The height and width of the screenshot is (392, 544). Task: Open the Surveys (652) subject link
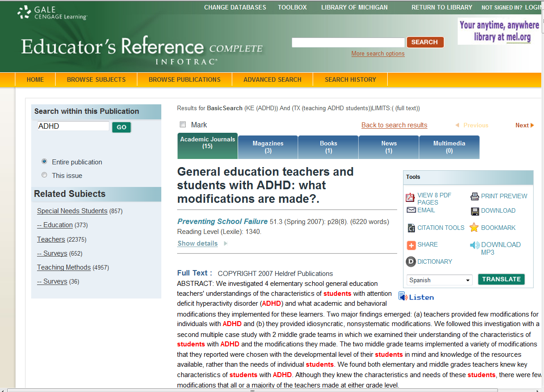tap(52, 253)
